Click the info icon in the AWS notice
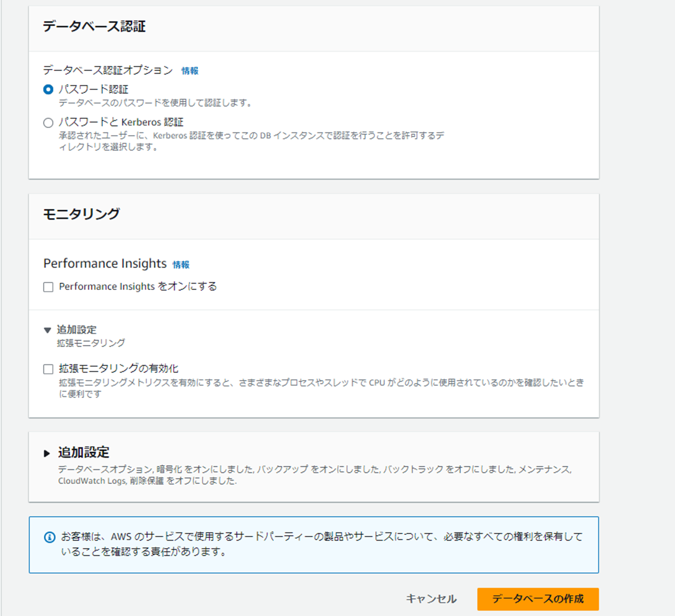 click(50, 537)
